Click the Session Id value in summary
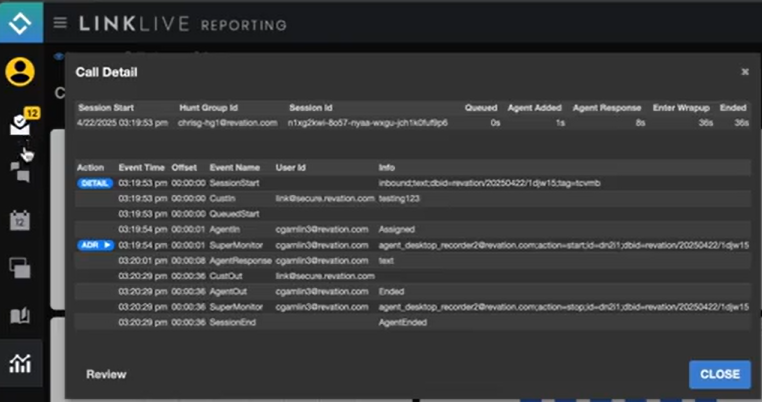Image resolution: width=762 pixels, height=402 pixels. (x=369, y=122)
